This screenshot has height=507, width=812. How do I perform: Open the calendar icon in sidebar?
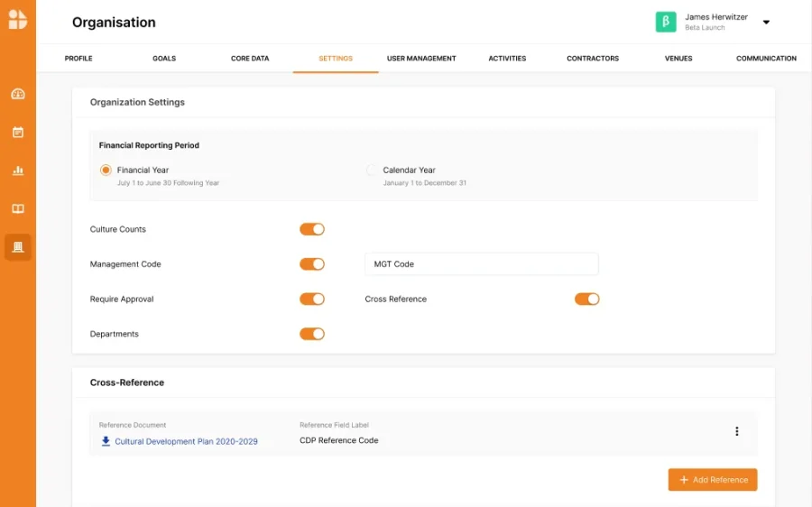point(18,132)
